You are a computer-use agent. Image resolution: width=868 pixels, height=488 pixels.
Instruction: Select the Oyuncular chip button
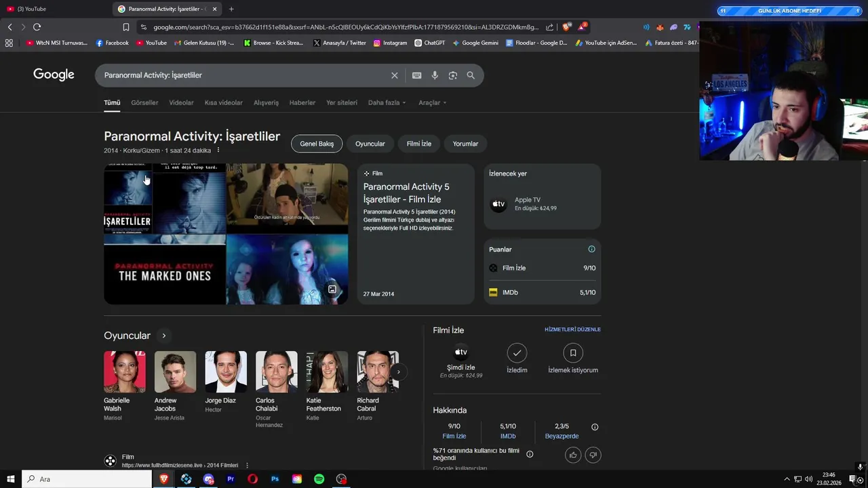[x=370, y=144]
